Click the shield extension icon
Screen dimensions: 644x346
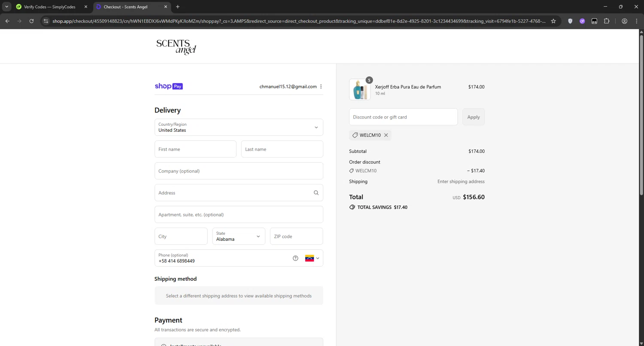coord(570,21)
